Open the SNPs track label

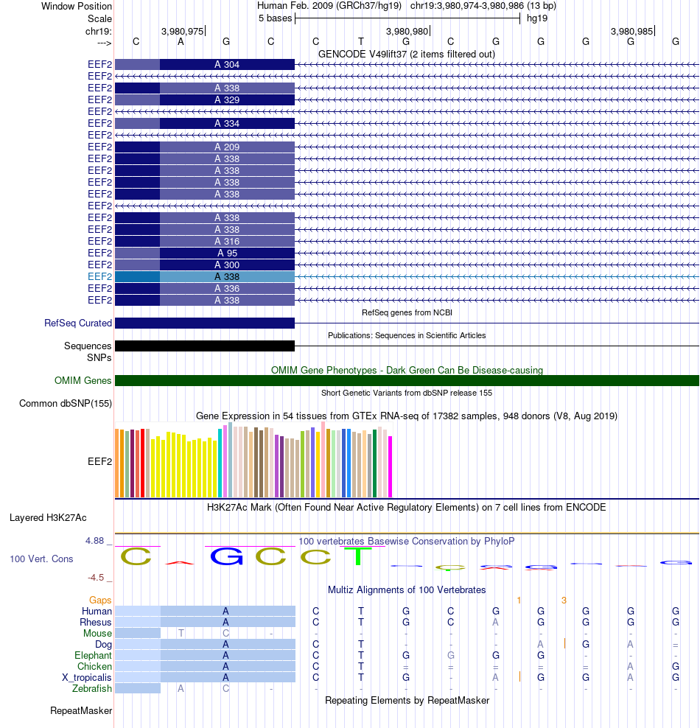coord(99,357)
